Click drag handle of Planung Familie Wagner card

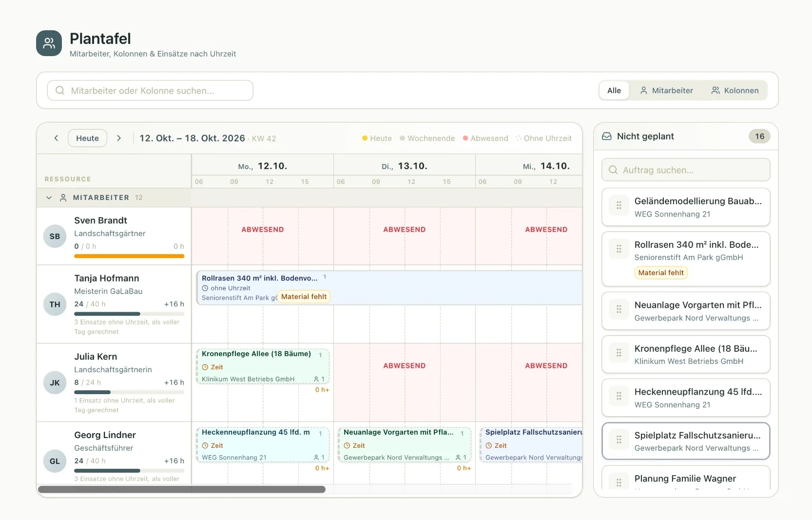(619, 482)
